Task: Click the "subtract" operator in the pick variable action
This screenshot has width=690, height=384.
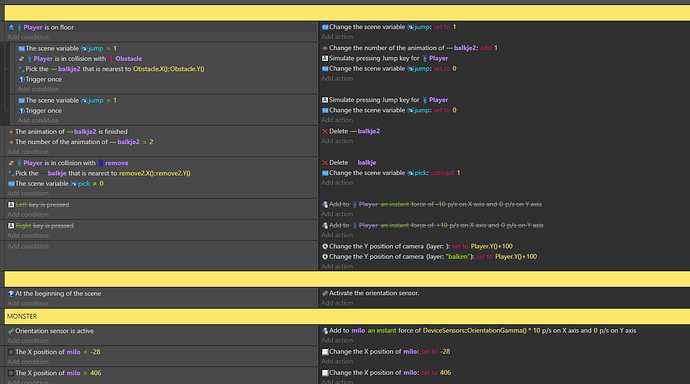Action: (442, 173)
